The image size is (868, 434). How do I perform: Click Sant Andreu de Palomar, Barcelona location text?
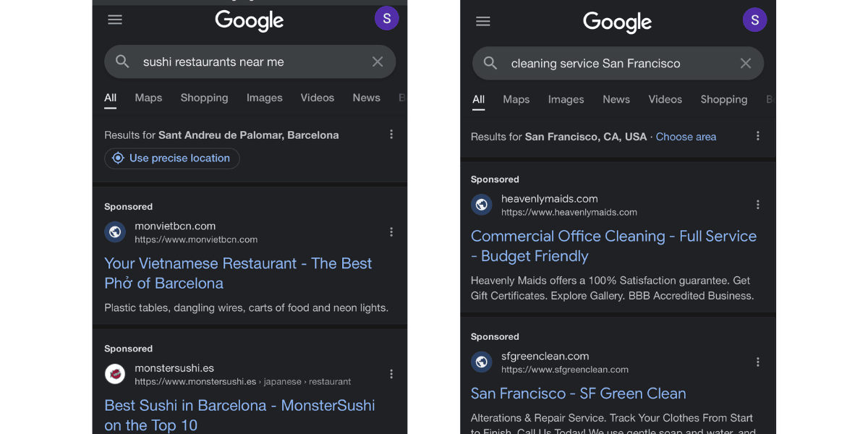(x=249, y=135)
